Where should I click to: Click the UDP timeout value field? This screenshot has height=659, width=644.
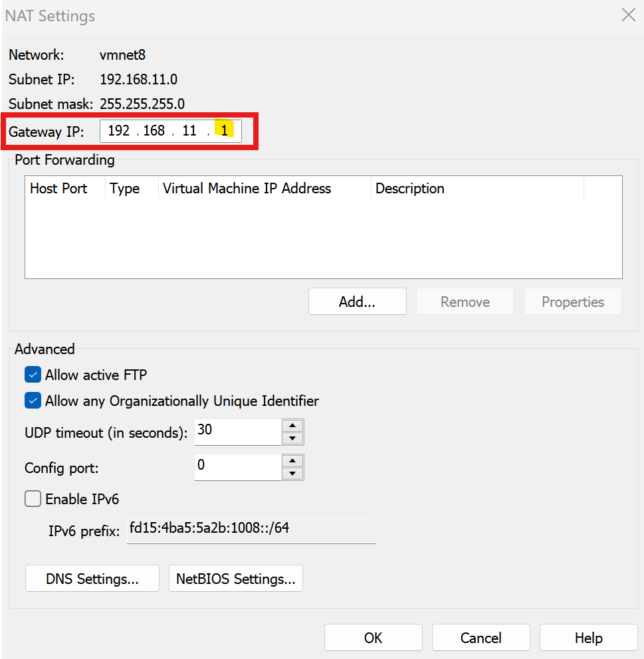[x=238, y=432]
